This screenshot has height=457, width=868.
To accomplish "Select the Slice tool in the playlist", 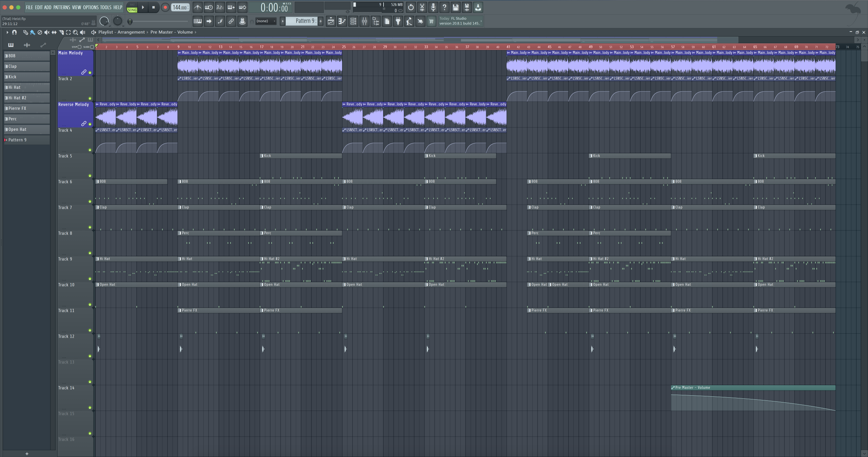I will (61, 32).
